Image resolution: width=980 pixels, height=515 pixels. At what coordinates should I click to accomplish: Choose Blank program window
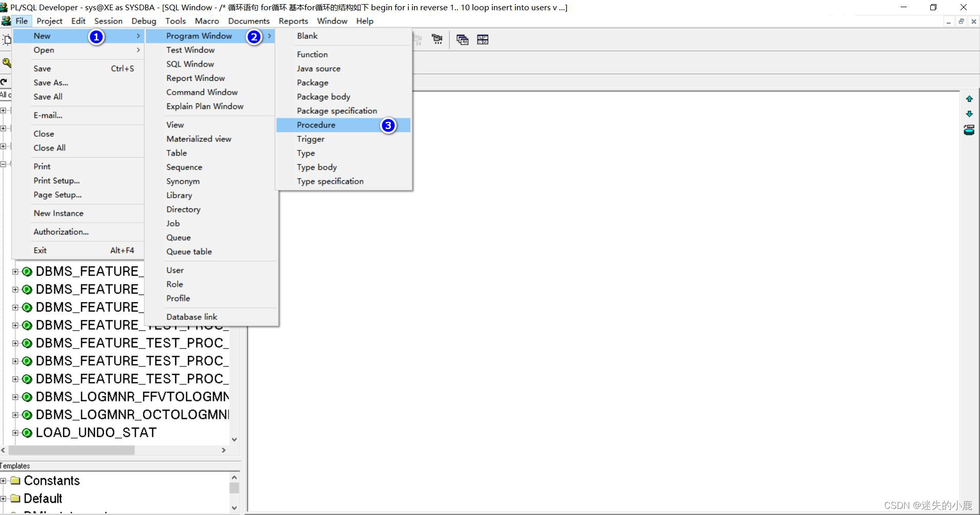[x=343, y=36]
